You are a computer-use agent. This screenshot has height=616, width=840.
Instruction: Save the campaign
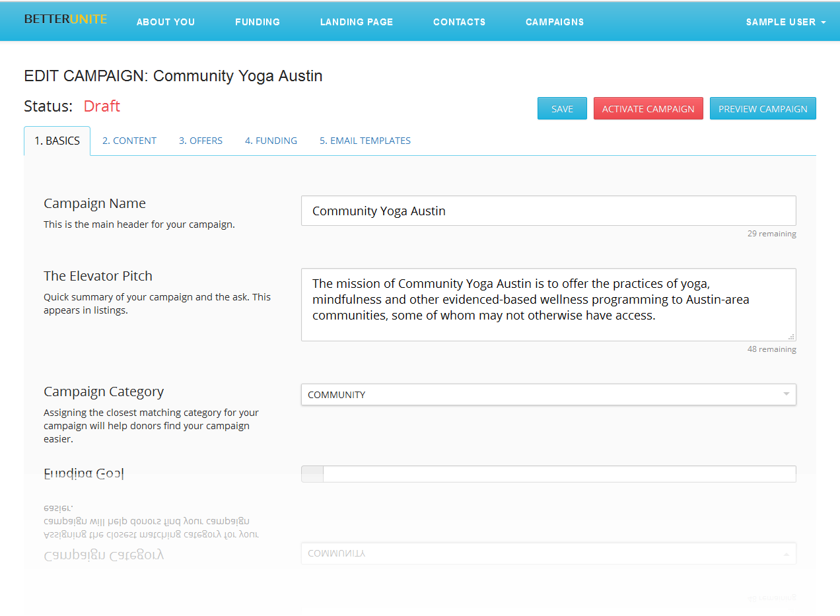pos(562,109)
